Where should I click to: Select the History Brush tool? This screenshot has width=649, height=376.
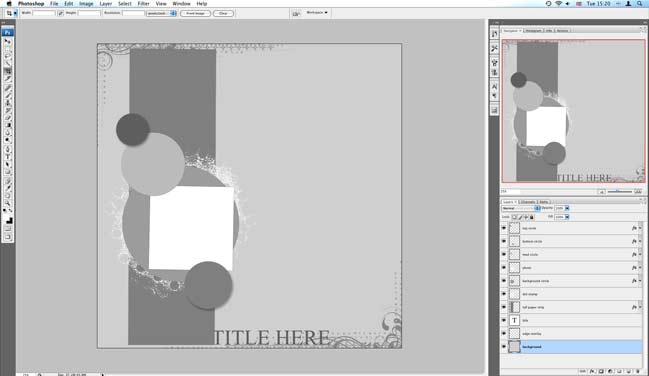click(7, 110)
